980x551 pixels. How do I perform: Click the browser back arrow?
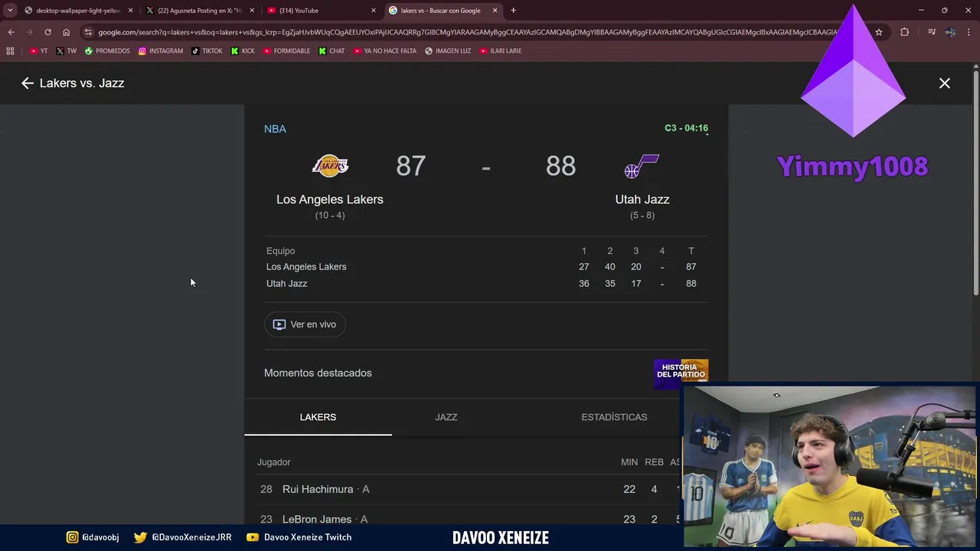[x=11, y=32]
